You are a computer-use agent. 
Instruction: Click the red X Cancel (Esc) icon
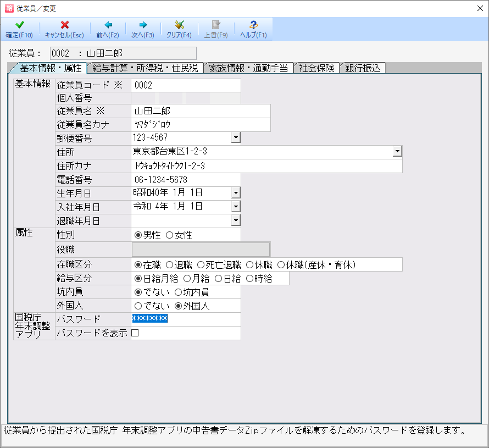(64, 25)
